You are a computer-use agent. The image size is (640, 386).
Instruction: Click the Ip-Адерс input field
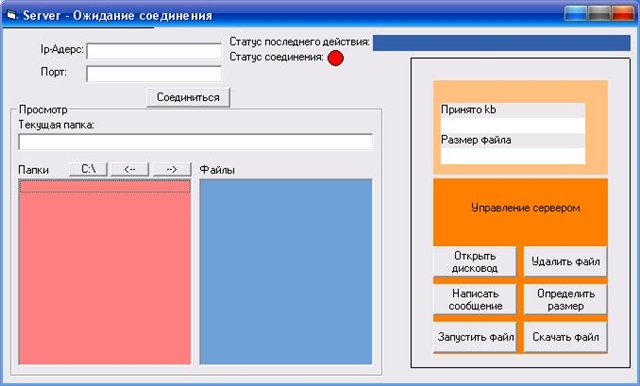154,51
